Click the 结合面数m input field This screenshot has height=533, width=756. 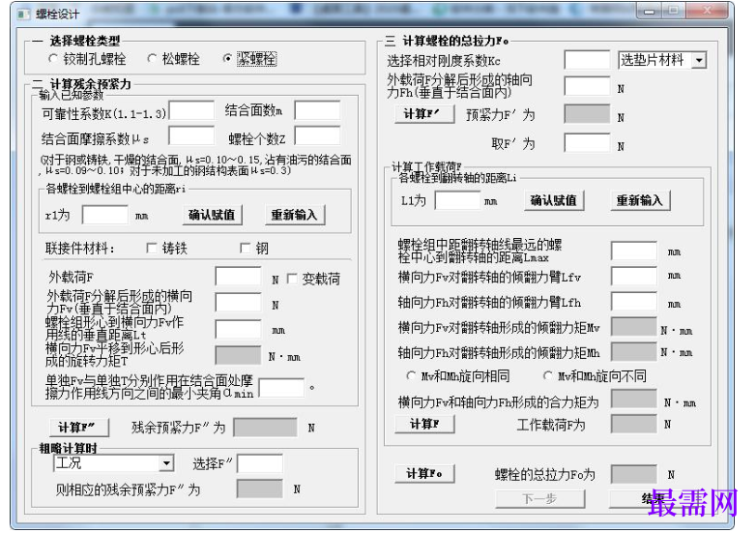click(317, 110)
